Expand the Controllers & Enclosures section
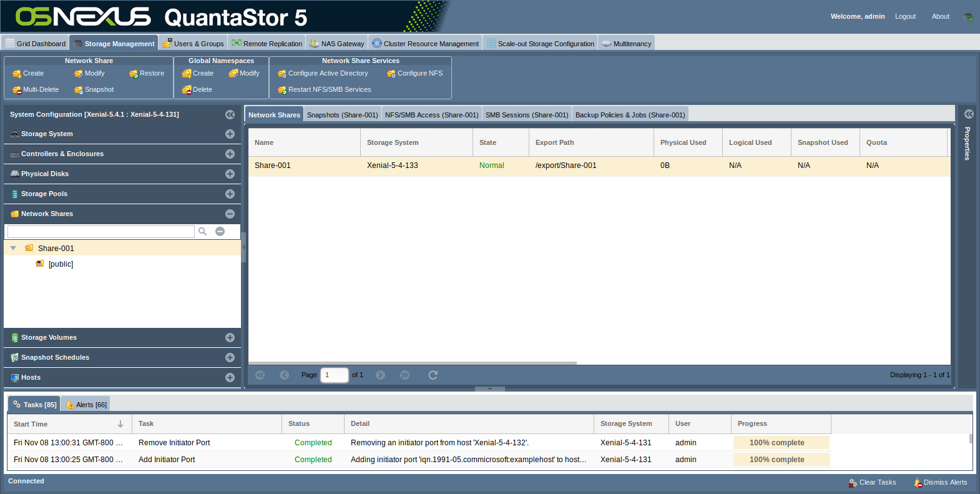 (230, 154)
